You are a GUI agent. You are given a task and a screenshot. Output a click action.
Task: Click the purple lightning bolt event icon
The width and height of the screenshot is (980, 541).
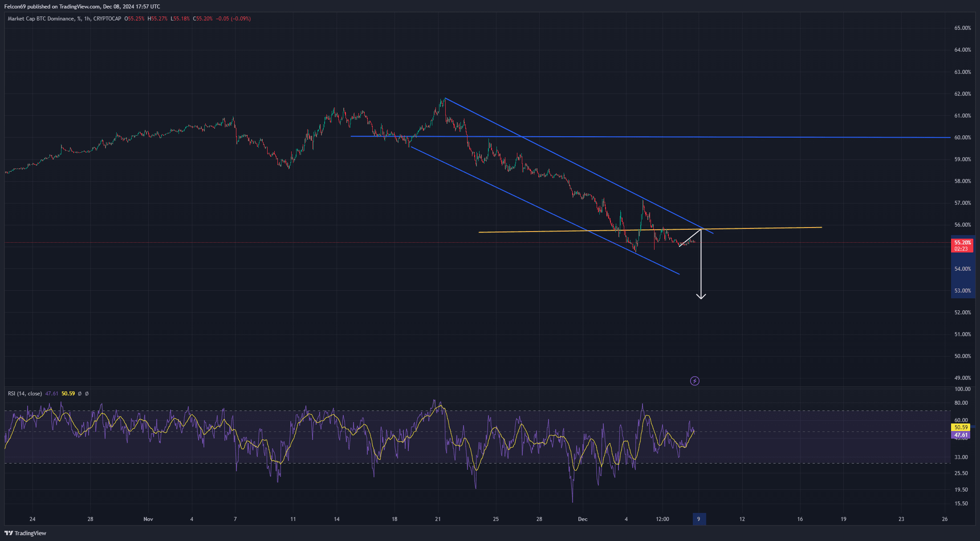[x=695, y=381]
